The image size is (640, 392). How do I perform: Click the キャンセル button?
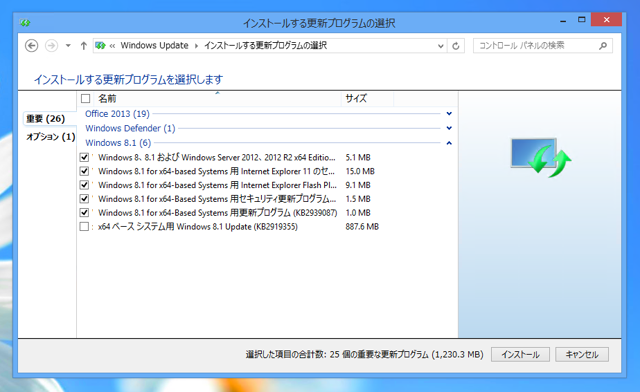point(582,354)
